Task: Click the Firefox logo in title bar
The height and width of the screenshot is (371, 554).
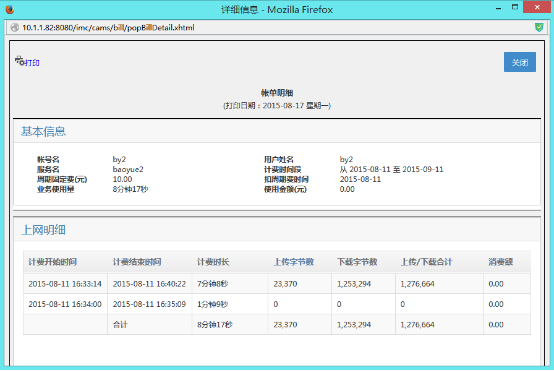Action: pos(10,9)
